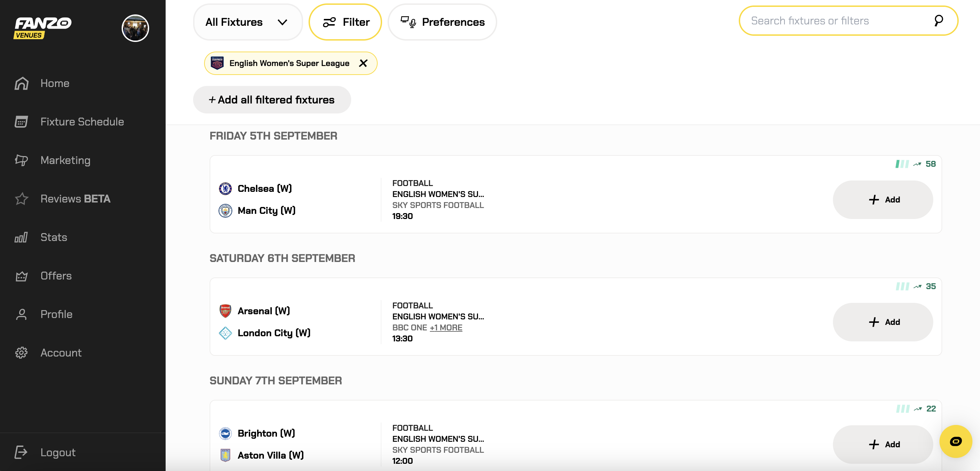
Task: Add the Chelsea vs Man City fixture
Action: tap(883, 199)
